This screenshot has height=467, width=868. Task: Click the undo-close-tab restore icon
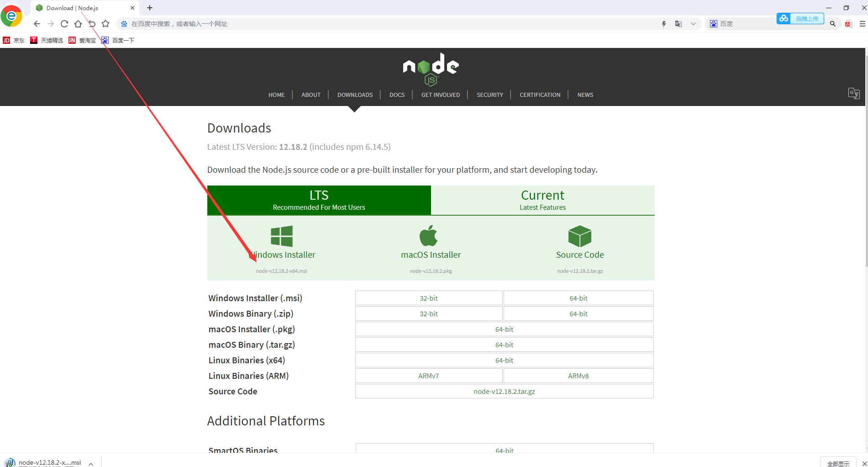point(92,24)
